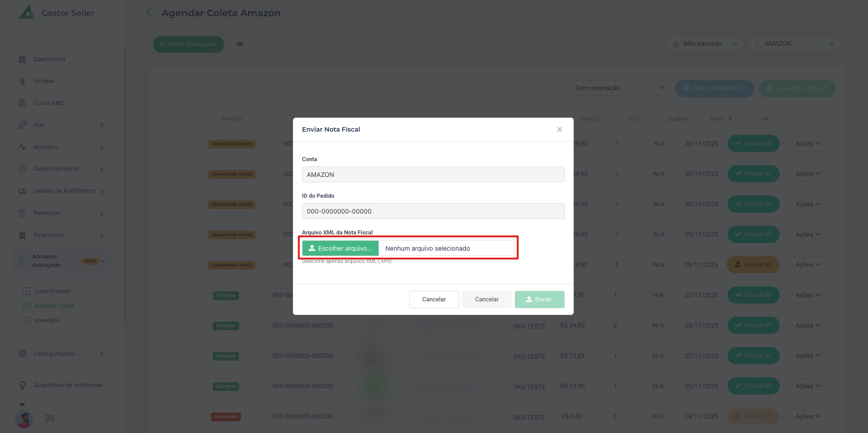Open the chat message icon at bottom left
This screenshot has width=868, height=433.
tap(50, 419)
